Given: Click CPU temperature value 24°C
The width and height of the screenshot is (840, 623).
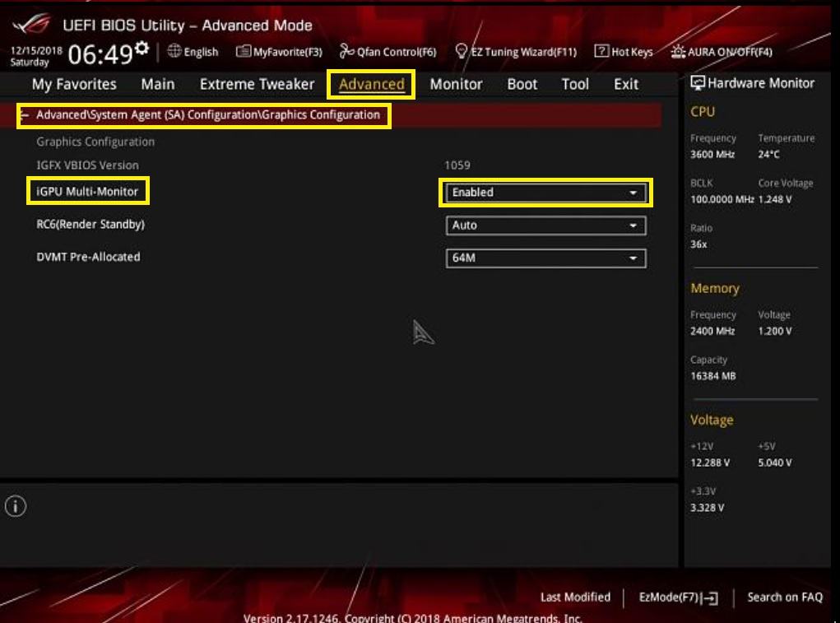Looking at the screenshot, I should coord(768,154).
